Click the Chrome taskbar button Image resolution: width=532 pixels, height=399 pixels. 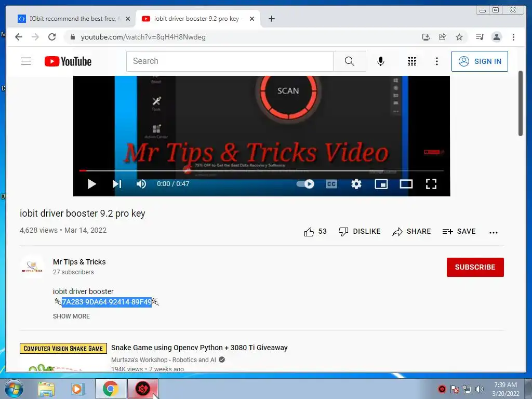click(x=110, y=389)
